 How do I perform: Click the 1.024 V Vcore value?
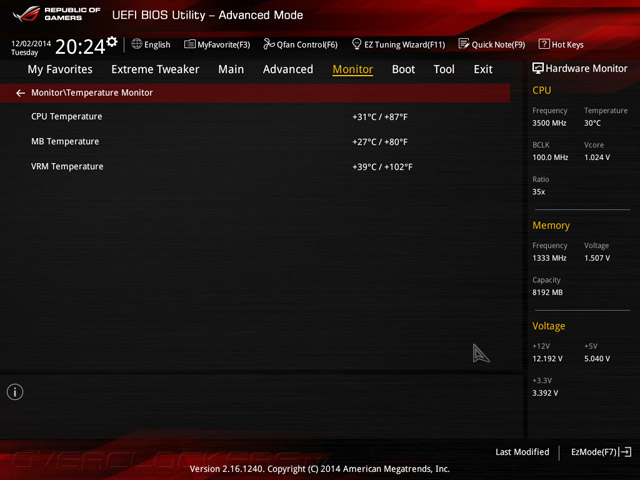tap(597, 157)
